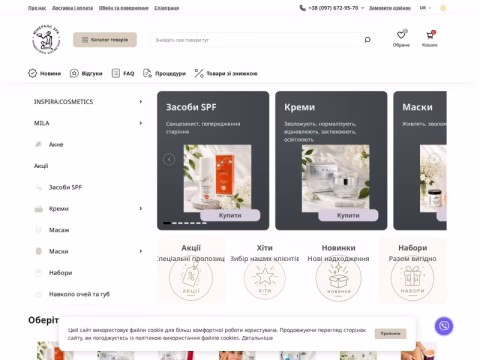This screenshot has width=480, height=360.
Task: Open the Акції special offers tile
Action: click(x=191, y=270)
